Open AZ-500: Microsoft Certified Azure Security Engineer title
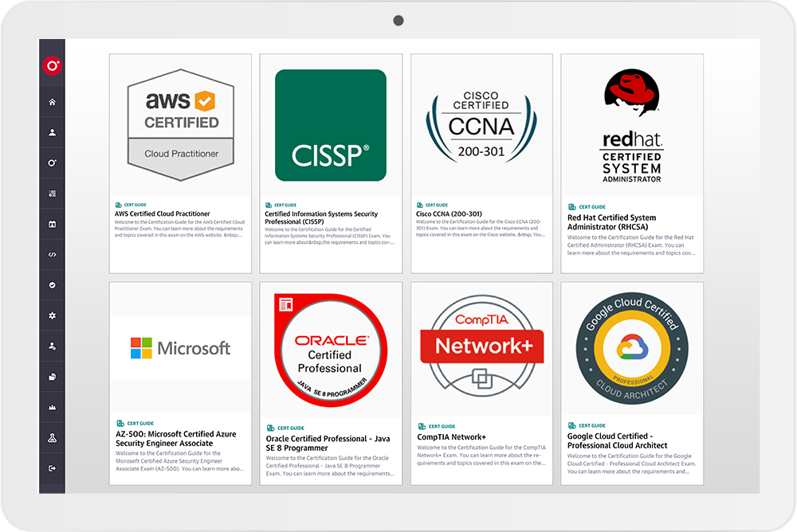The width and height of the screenshot is (797, 532). [x=176, y=439]
